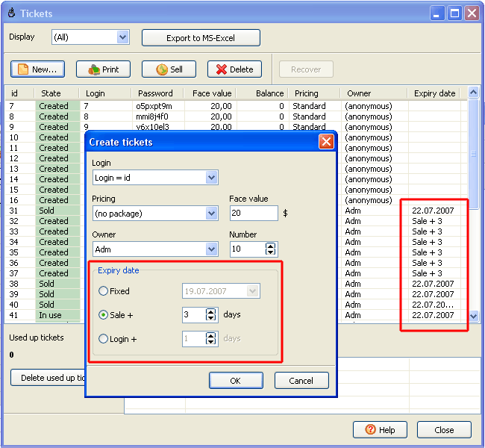Increase the Sale + days spinner
This screenshot has height=448, width=485.
(x=211, y=311)
